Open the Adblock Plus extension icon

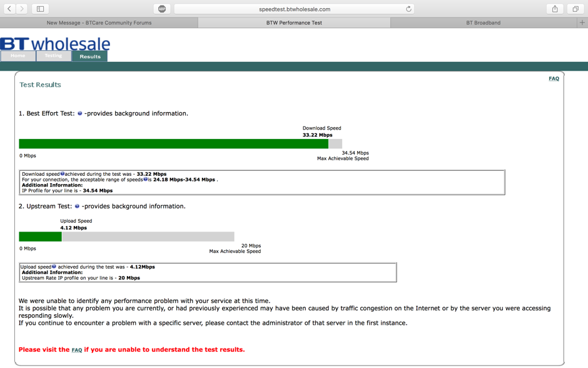click(x=162, y=9)
